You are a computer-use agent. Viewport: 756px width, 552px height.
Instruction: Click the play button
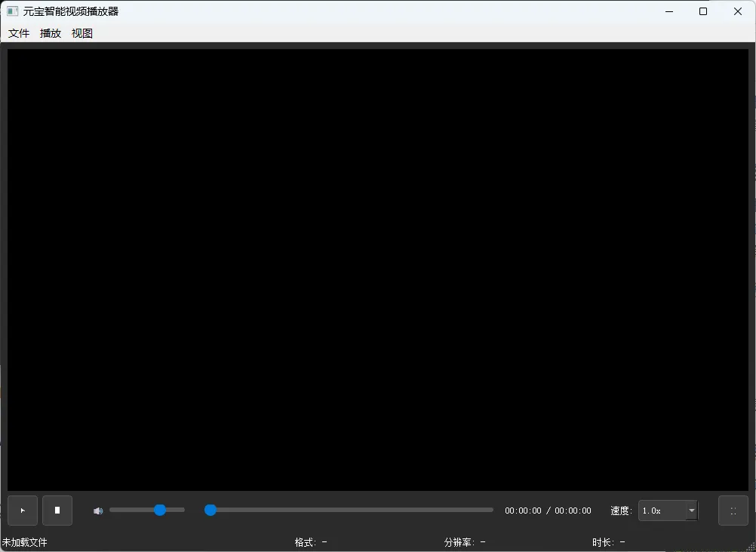click(23, 511)
